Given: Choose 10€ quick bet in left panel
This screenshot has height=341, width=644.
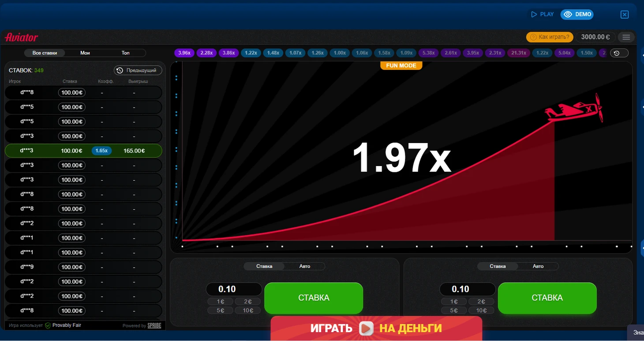Looking at the screenshot, I should click(x=248, y=311).
